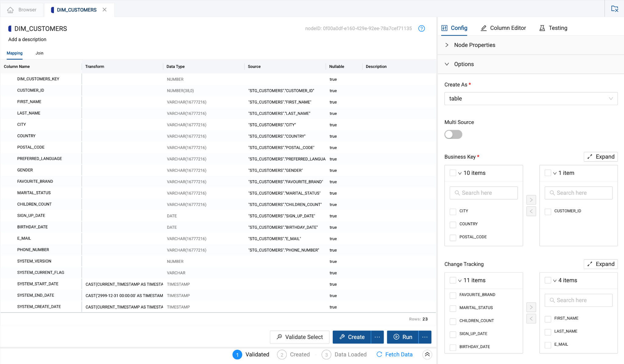Check the CUSTOMER_ID box in Business Key
Image resolution: width=624 pixels, height=364 pixels.
(x=548, y=211)
